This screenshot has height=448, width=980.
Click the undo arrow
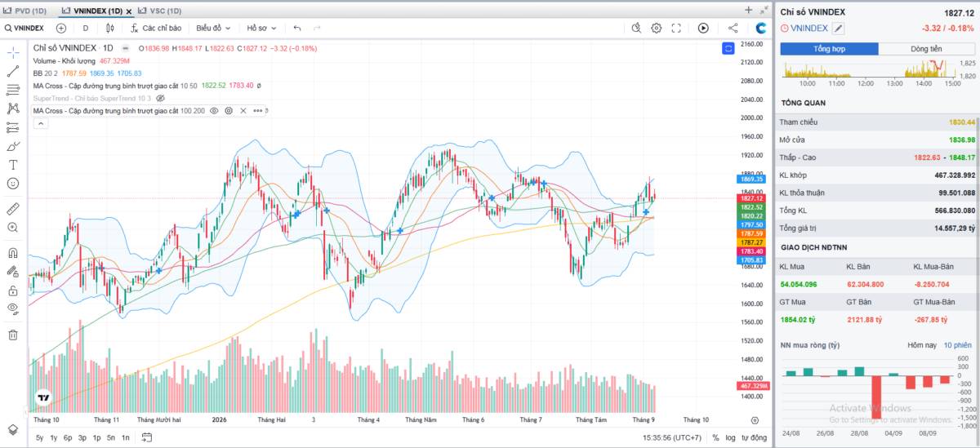pyautogui.click(x=297, y=28)
